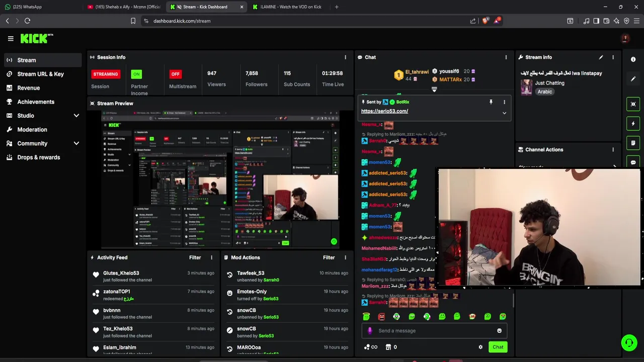
Task: Insert the red angry Kick emote
Action: click(x=381, y=316)
